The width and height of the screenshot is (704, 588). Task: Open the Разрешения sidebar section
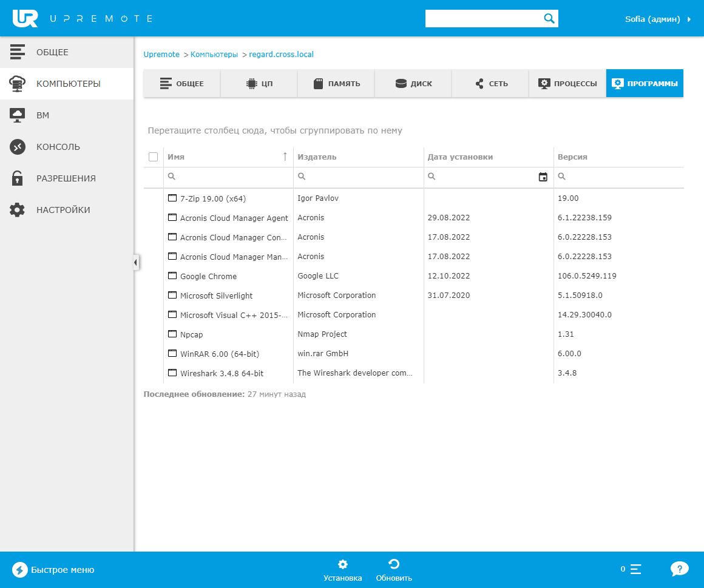point(67,178)
